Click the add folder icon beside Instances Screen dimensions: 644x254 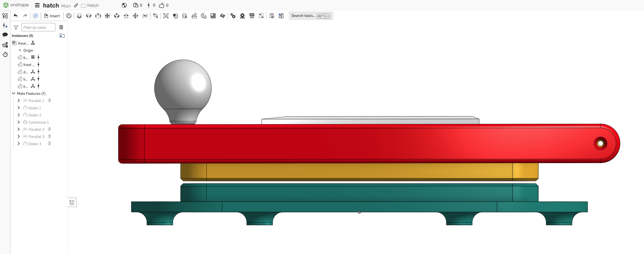click(x=62, y=36)
